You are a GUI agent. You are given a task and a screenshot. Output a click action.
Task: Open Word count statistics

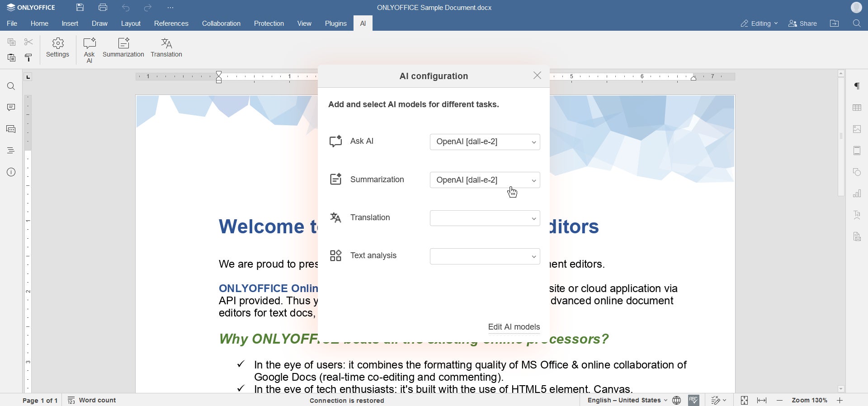[92, 401]
